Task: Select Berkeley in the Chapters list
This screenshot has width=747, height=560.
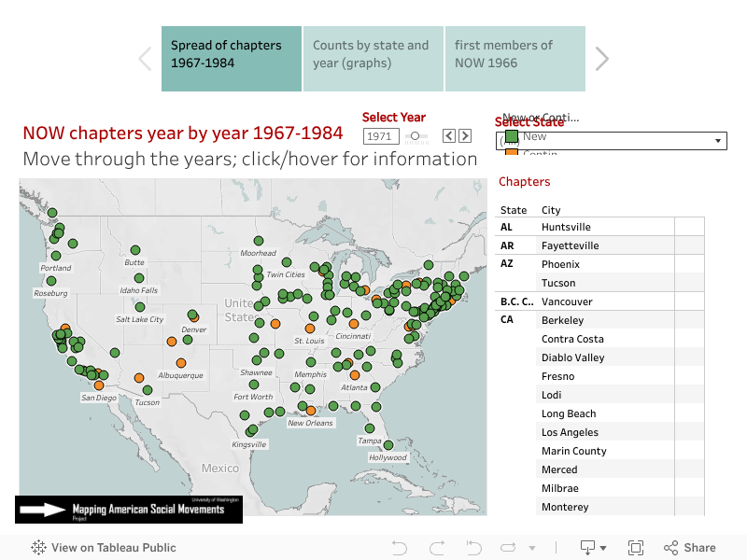Action: point(562,320)
